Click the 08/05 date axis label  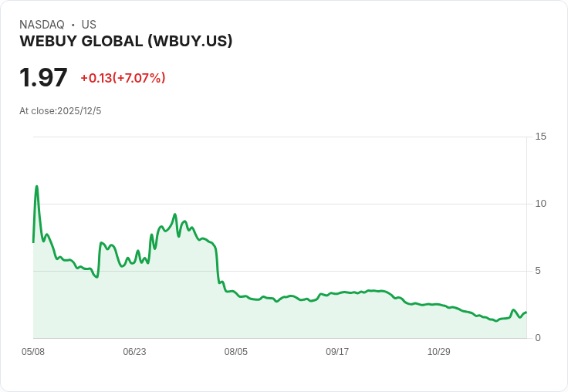pos(236,352)
